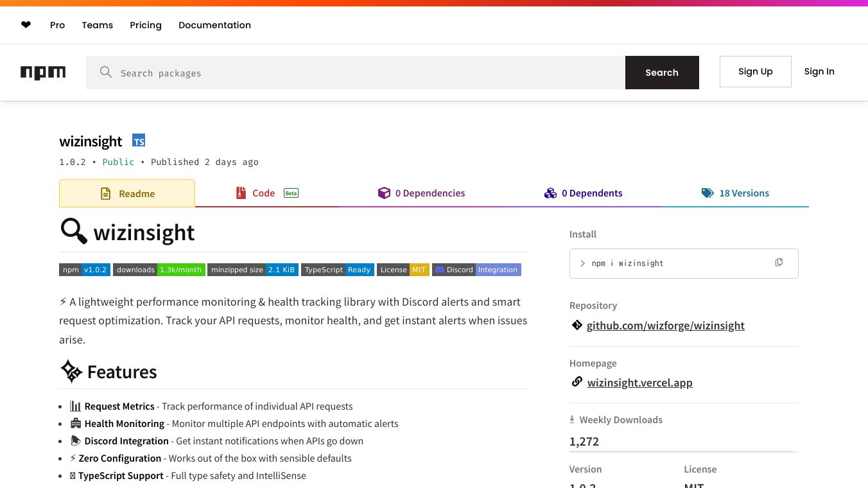Image resolution: width=868 pixels, height=488 pixels.
Task: Click the Sign In link
Action: (819, 71)
